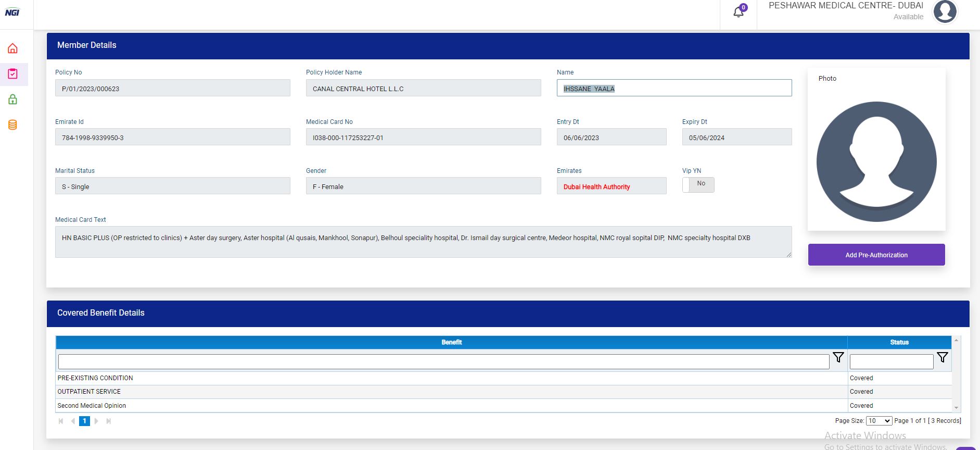Viewport: 980px width, 450px height.
Task: Select the OUTPATIENT SERVICE row
Action: pos(504,392)
